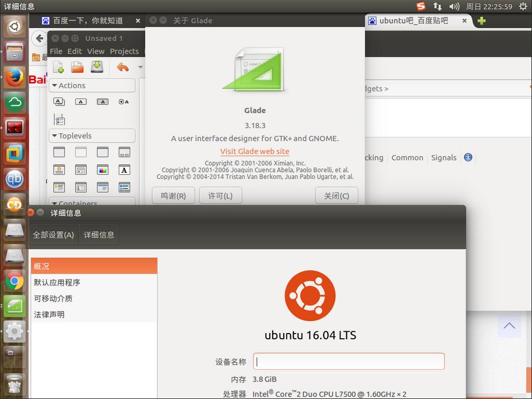Open the network indicator in top panel
Image resolution: width=532 pixels, height=399 pixels.
tap(437, 6)
